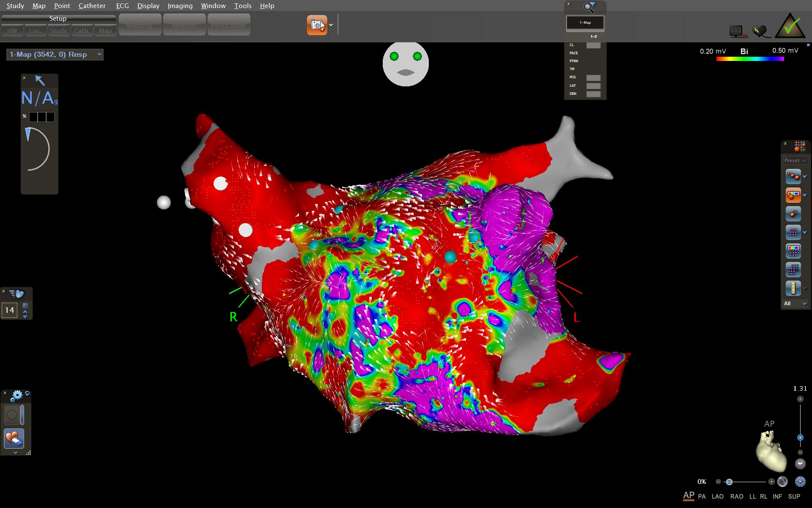Switch to the SUP view

(794, 496)
